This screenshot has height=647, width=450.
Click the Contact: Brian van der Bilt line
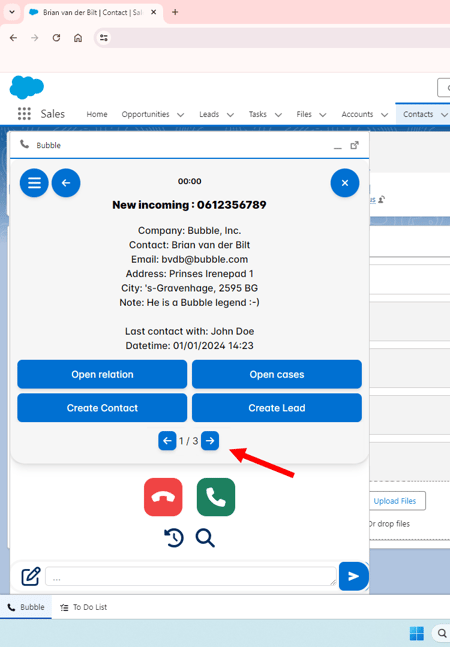(x=189, y=245)
